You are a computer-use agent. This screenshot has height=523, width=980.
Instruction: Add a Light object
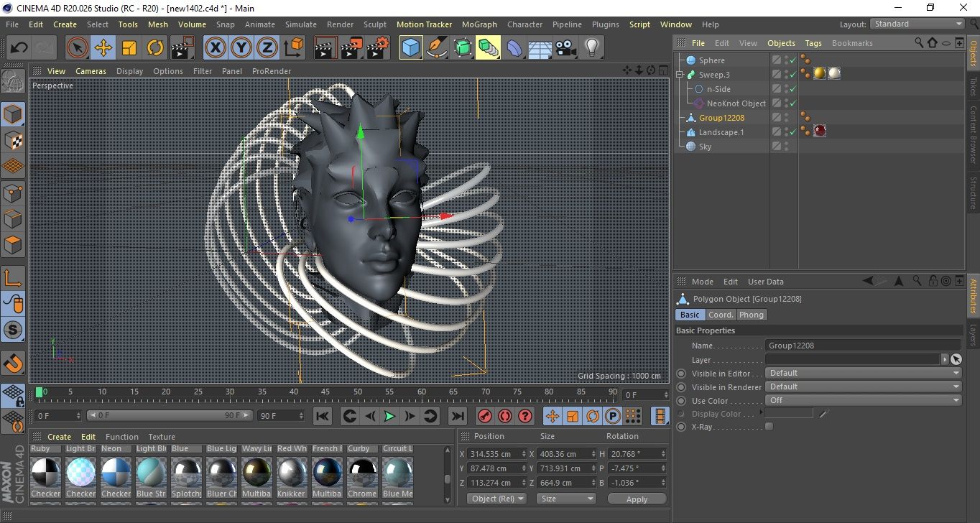pos(592,48)
